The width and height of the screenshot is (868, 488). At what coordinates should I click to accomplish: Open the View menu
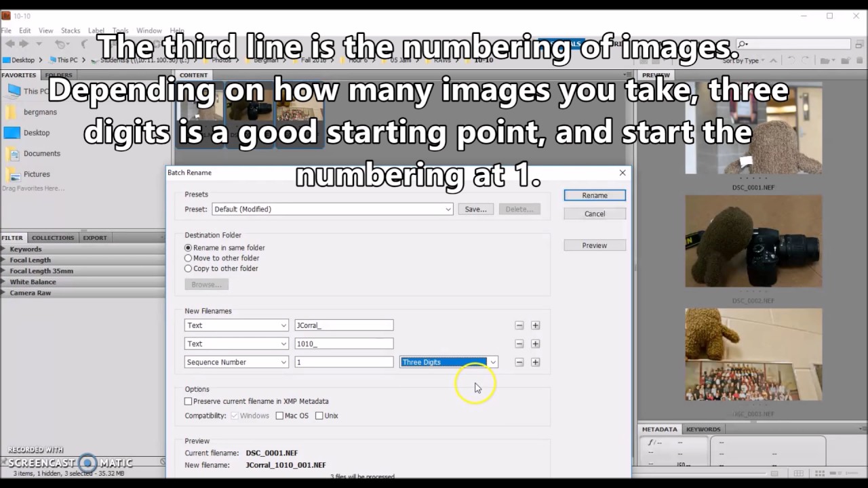pyautogui.click(x=46, y=30)
